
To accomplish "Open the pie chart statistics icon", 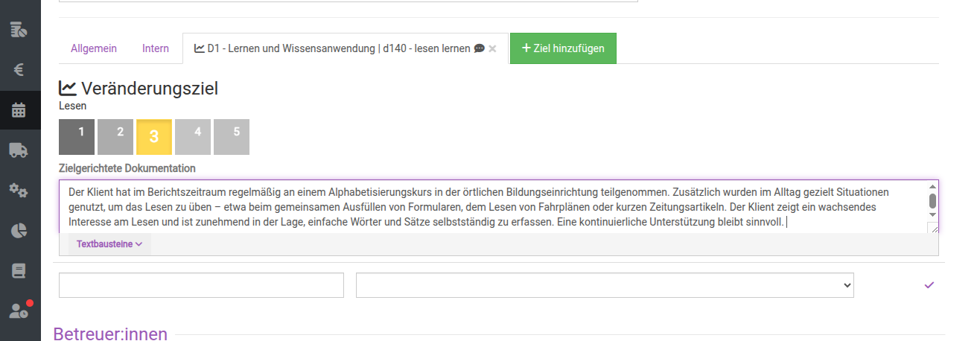I will click(x=20, y=231).
